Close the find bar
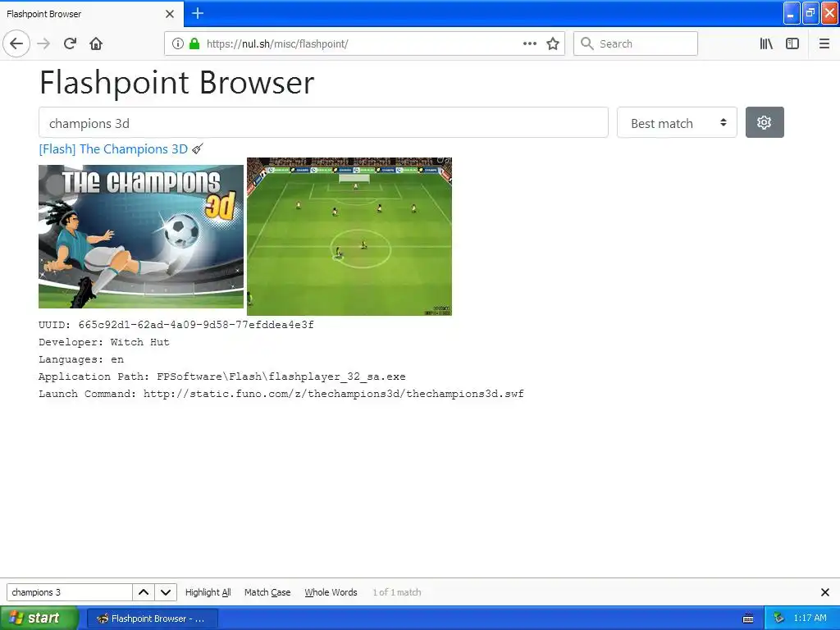The height and width of the screenshot is (630, 840). pos(825,592)
